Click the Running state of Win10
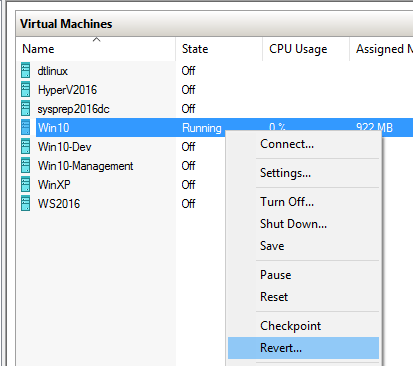Image resolution: width=413 pixels, height=366 pixels. [202, 128]
